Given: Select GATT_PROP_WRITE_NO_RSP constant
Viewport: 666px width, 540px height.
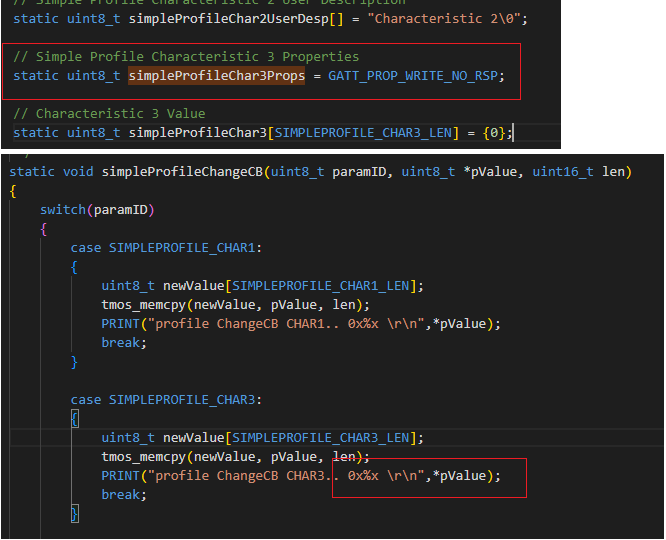Looking at the screenshot, I should tap(412, 76).
